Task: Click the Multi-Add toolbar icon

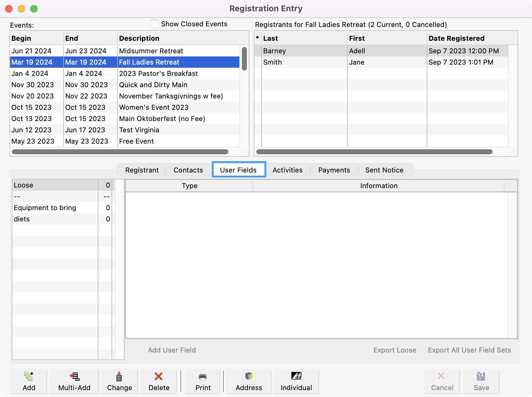Action: point(74,376)
